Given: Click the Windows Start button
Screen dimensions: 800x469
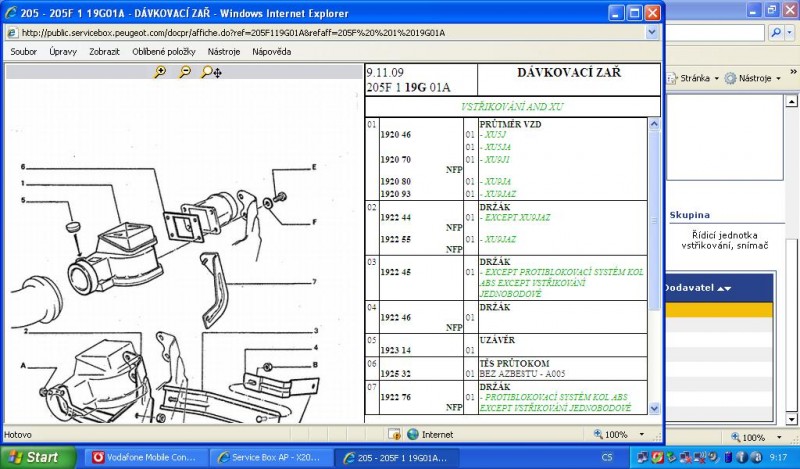Looking at the screenshot, I should pyautogui.click(x=33, y=457).
